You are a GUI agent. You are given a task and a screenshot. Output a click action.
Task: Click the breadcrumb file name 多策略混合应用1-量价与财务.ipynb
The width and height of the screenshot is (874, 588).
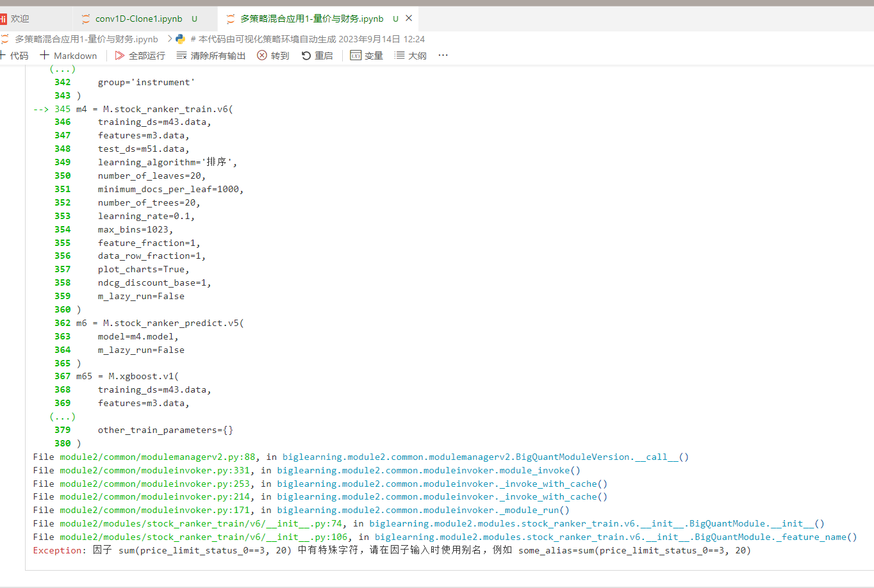[x=86, y=39]
